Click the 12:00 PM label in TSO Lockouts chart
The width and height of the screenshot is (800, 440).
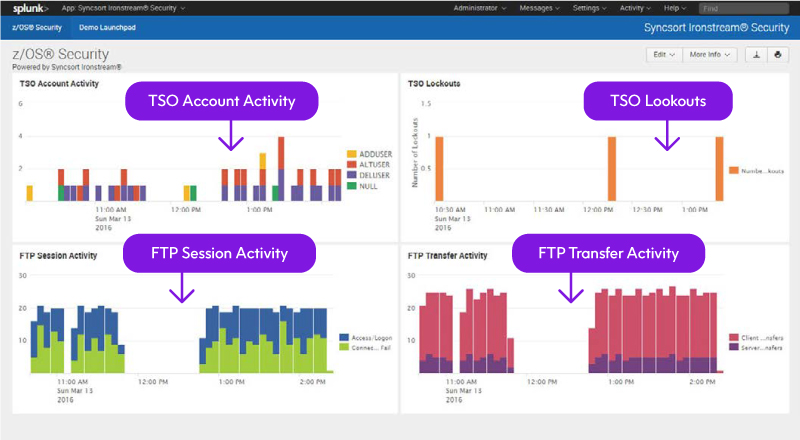598,210
